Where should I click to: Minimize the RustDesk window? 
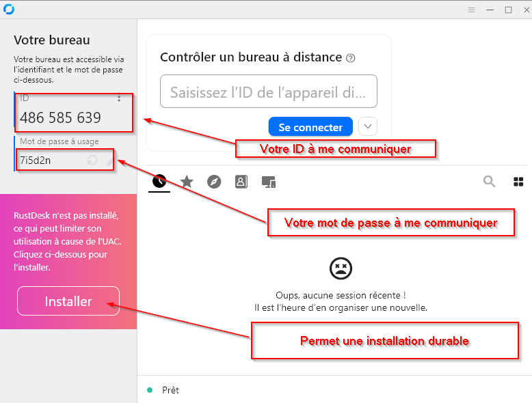click(490, 10)
